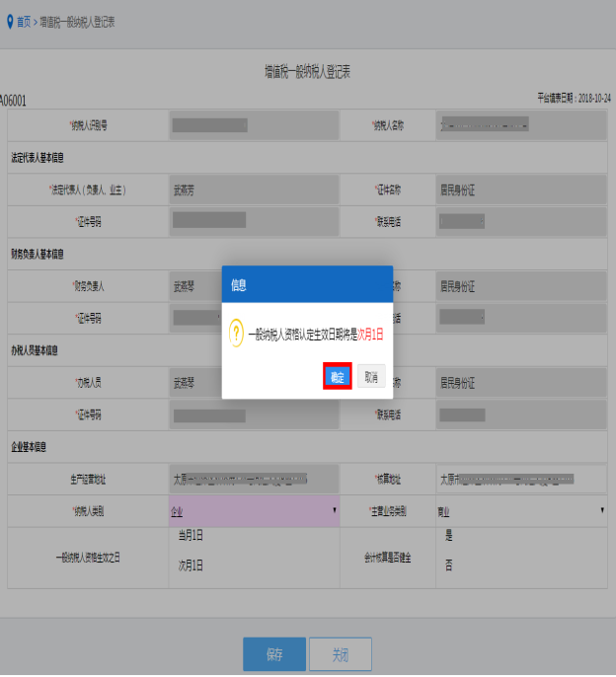The width and height of the screenshot is (616, 677).
Task: Click the 确定 button in the dialog
Action: 338,376
